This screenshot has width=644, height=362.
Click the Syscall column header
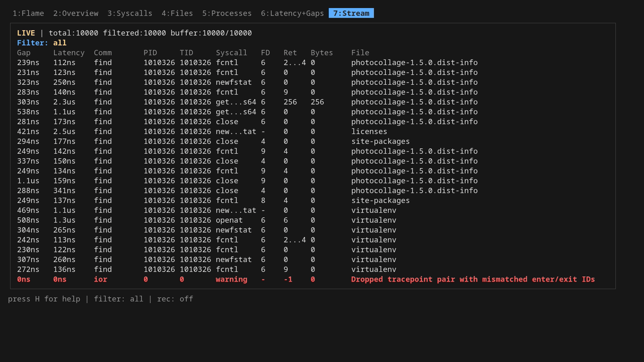pos(231,53)
